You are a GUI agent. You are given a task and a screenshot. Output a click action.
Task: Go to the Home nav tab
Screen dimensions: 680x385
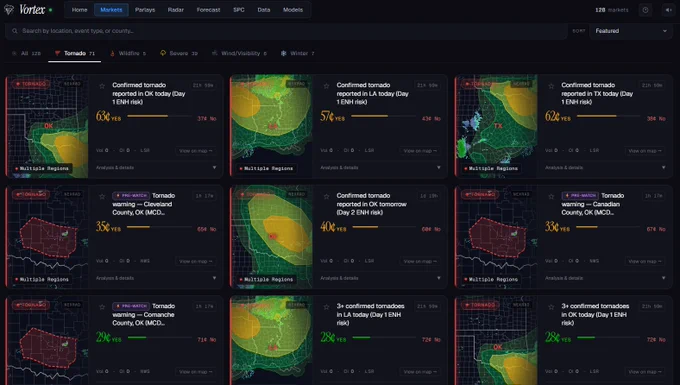(x=79, y=10)
